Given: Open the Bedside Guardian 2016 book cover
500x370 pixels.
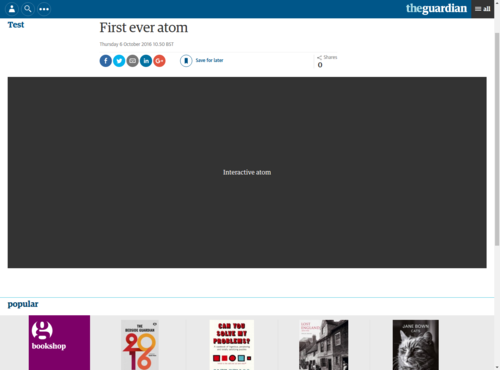Looking at the screenshot, I should coord(140,345).
